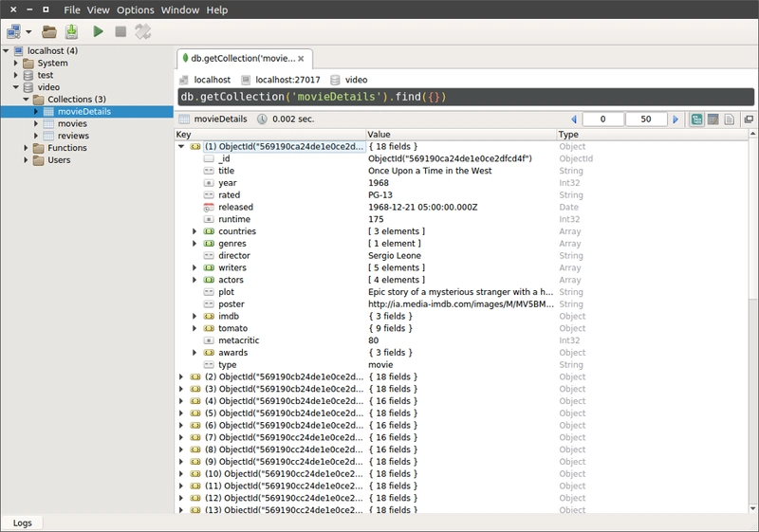The width and height of the screenshot is (759, 532).
Task: Click the released date field icon
Action: [209, 207]
